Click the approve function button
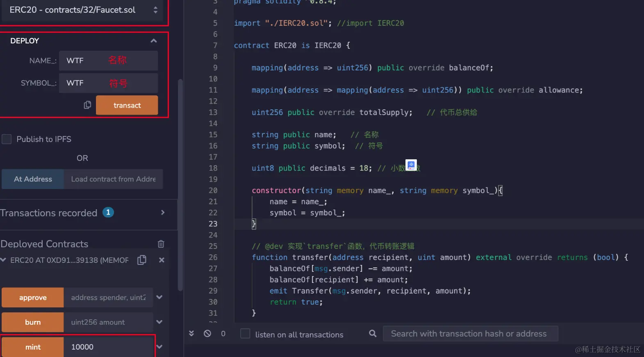Image resolution: width=644 pixels, height=357 pixels. 33,298
